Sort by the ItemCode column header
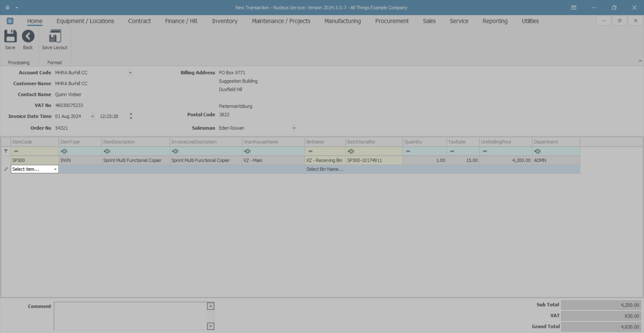 point(35,142)
